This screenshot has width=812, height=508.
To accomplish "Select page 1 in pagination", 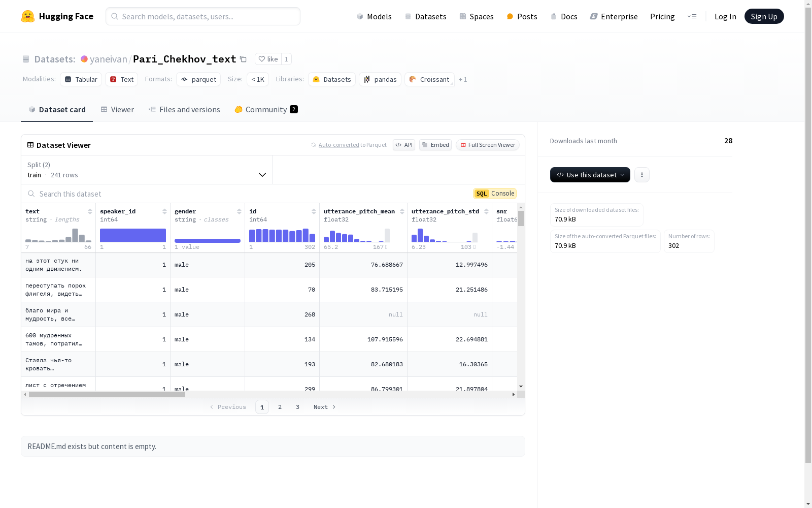I will tap(262, 407).
